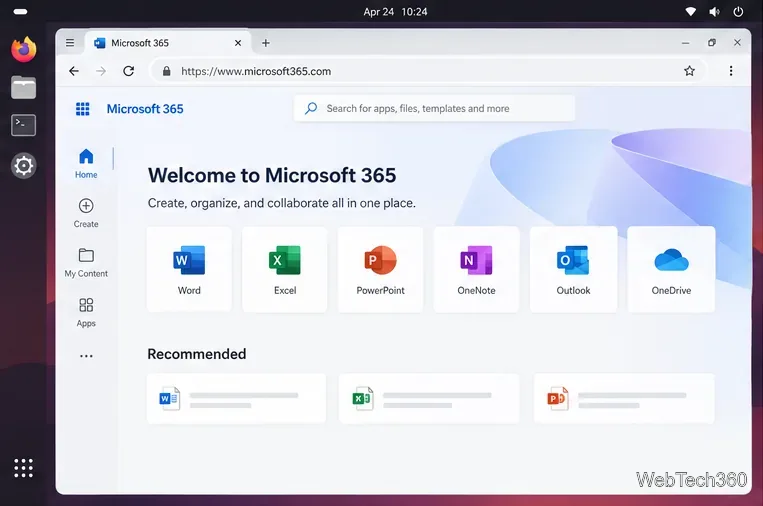Image resolution: width=763 pixels, height=506 pixels.
Task: Open the recommended PowerPoint presentation card
Action: [x=624, y=398]
